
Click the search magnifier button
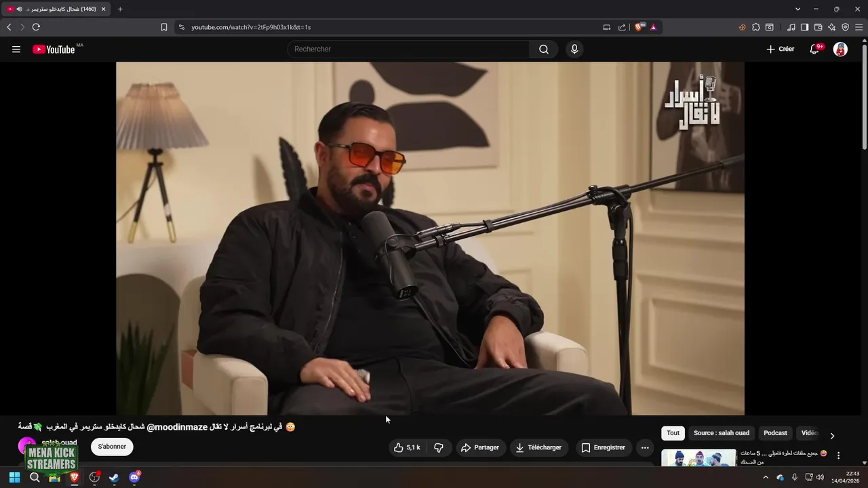[x=544, y=49]
